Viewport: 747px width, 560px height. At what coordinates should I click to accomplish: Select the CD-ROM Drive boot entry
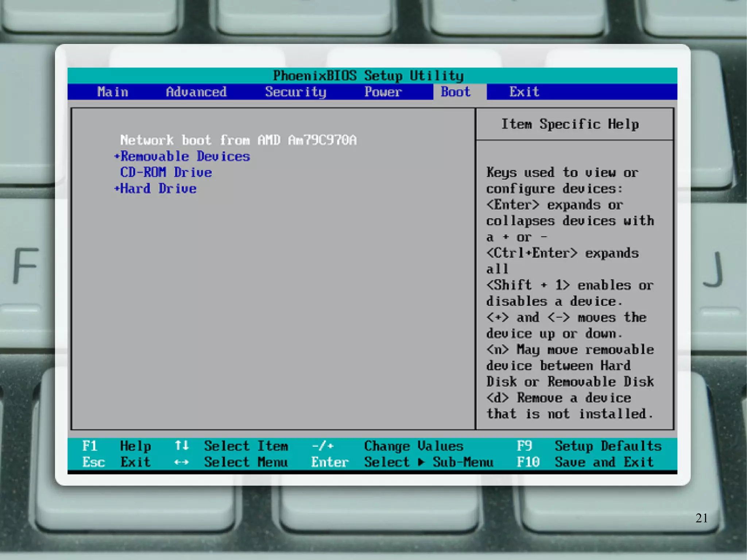pos(166,173)
